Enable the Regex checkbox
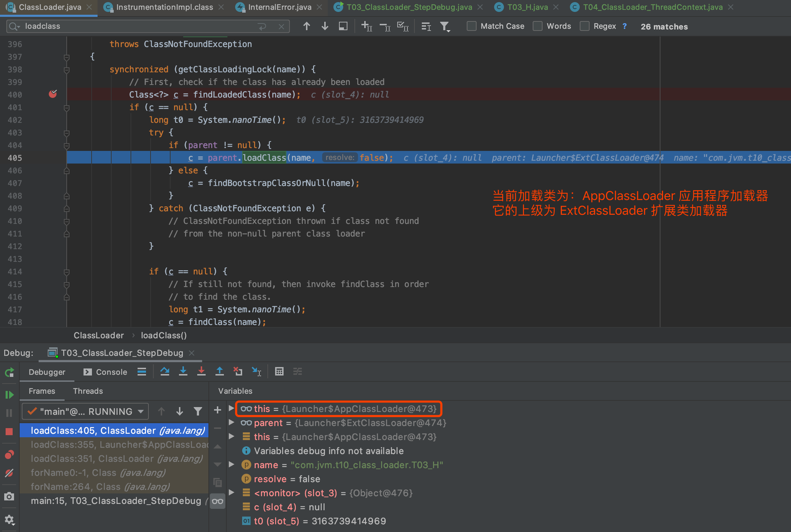Screen dimensions: 791x532 [x=584, y=26]
